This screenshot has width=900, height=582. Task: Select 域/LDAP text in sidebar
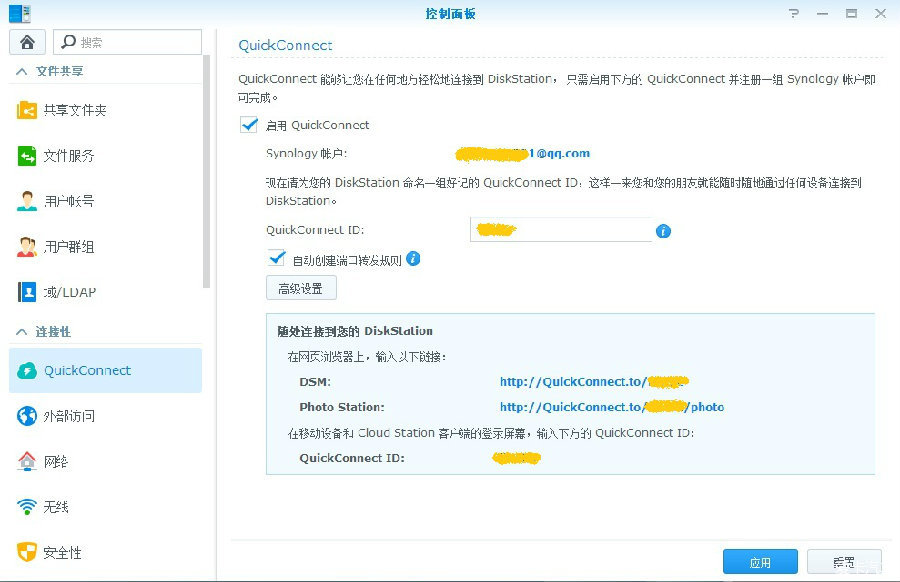pyautogui.click(x=70, y=292)
